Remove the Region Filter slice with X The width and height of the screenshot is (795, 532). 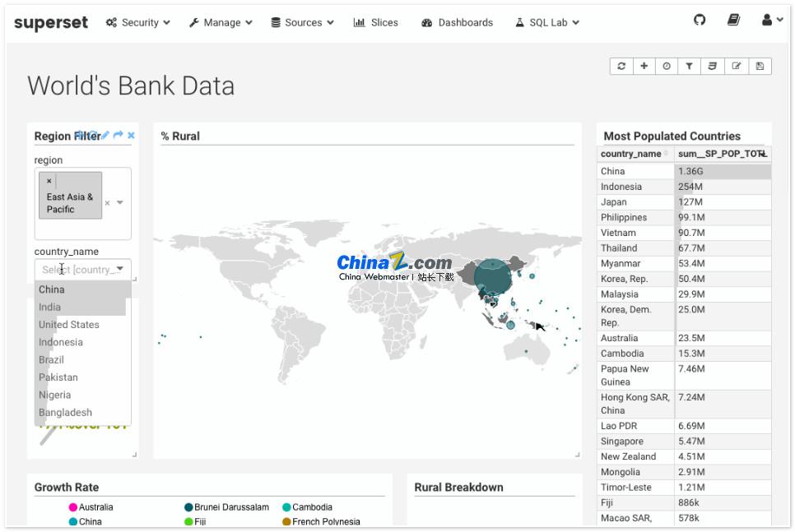131,136
